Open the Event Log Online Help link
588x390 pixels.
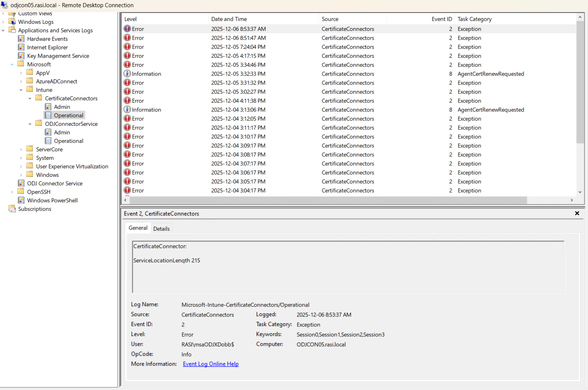pyautogui.click(x=211, y=364)
